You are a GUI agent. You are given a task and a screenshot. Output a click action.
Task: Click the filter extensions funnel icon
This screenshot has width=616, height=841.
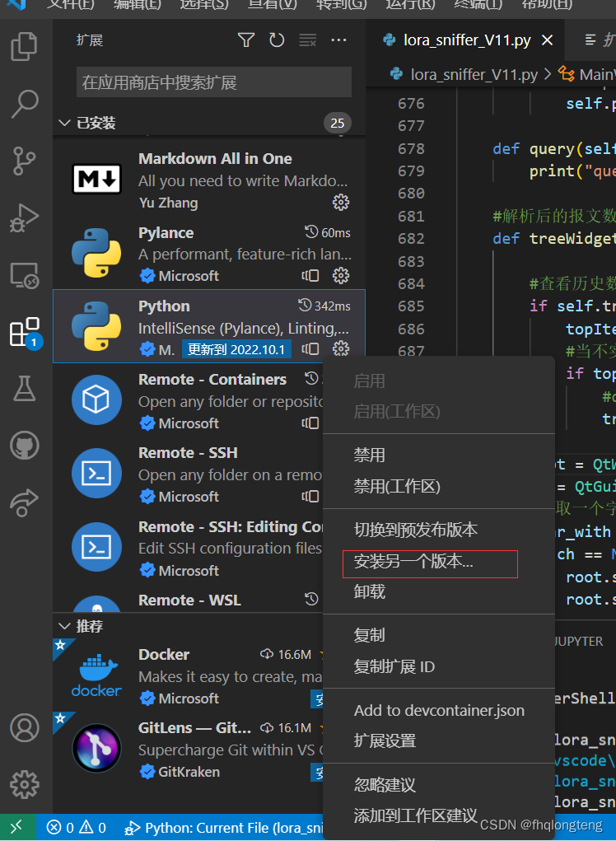pos(246,40)
